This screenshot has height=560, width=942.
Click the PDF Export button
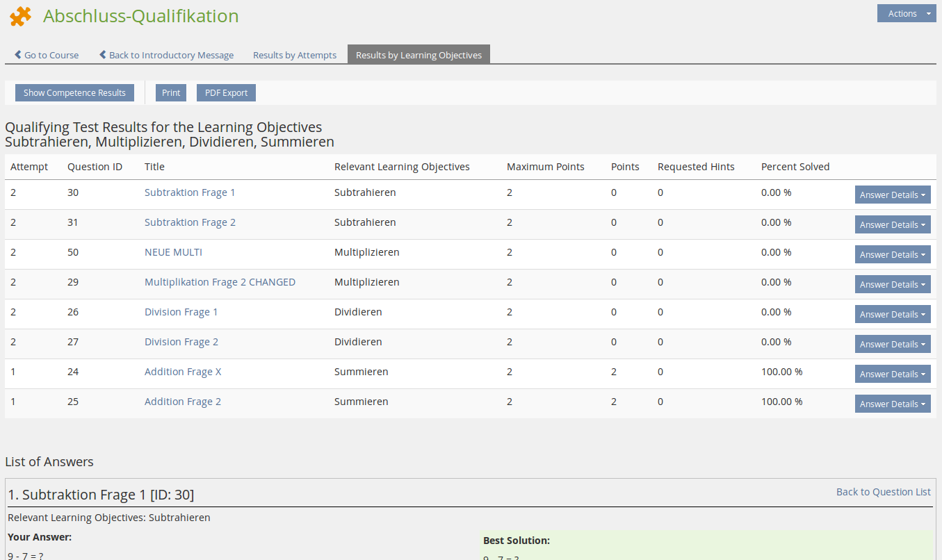pos(226,92)
